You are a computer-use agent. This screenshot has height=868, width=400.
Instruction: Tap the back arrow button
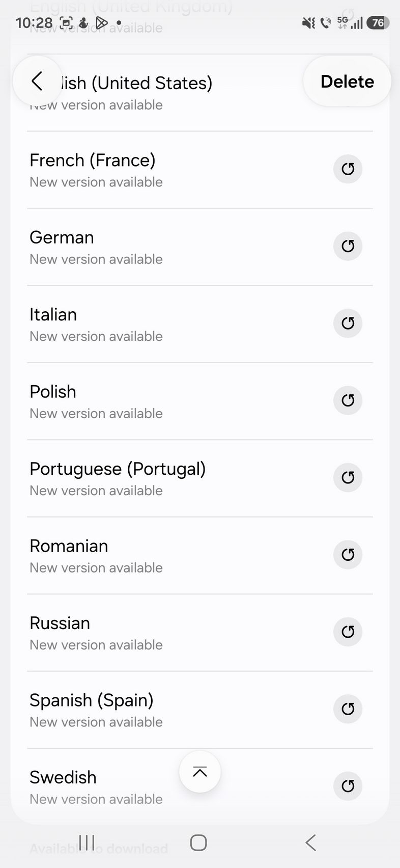[37, 82]
